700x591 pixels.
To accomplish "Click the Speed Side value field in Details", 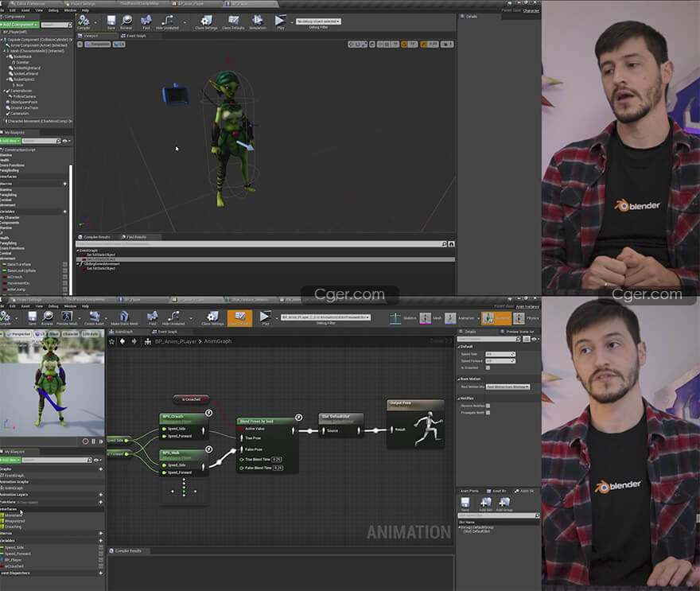I will click(x=500, y=354).
